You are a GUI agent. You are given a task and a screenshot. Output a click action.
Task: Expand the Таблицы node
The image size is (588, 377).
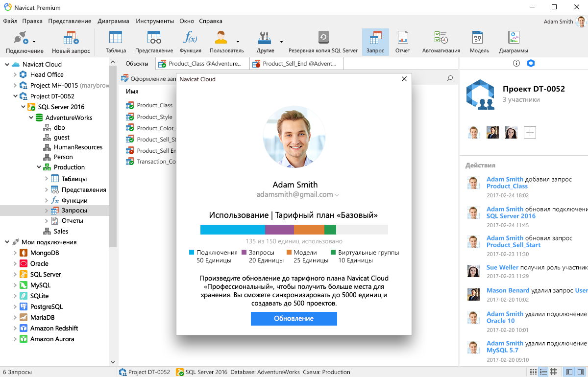click(46, 179)
